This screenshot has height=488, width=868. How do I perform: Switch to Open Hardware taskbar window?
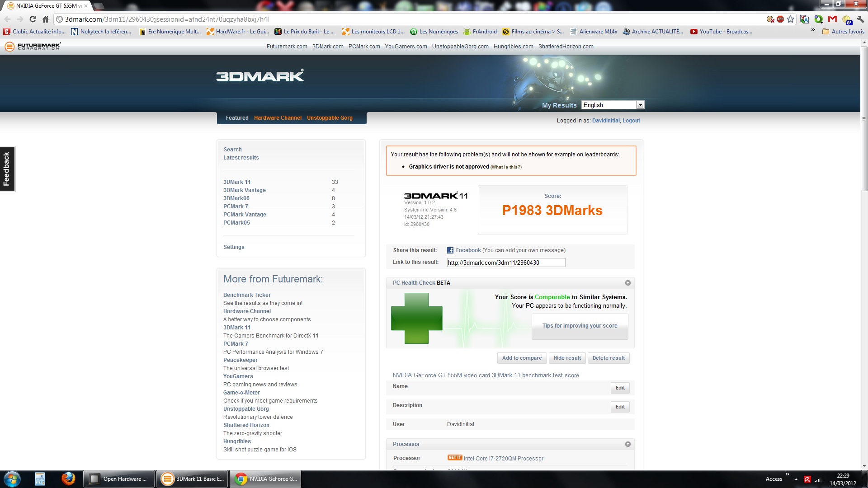[119, 479]
